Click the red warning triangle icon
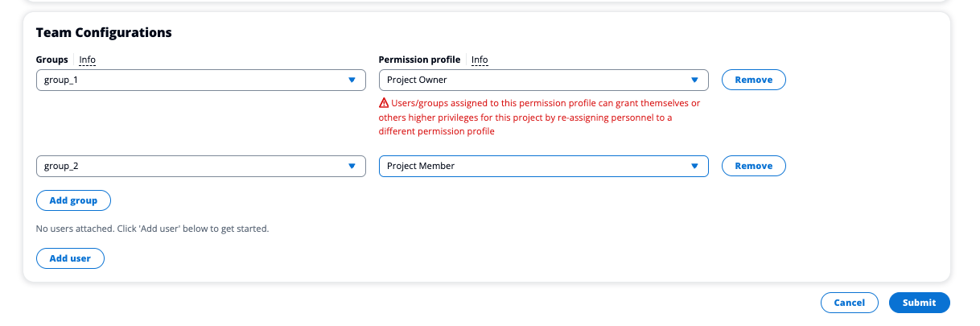This screenshot has width=980, height=326. tap(384, 104)
